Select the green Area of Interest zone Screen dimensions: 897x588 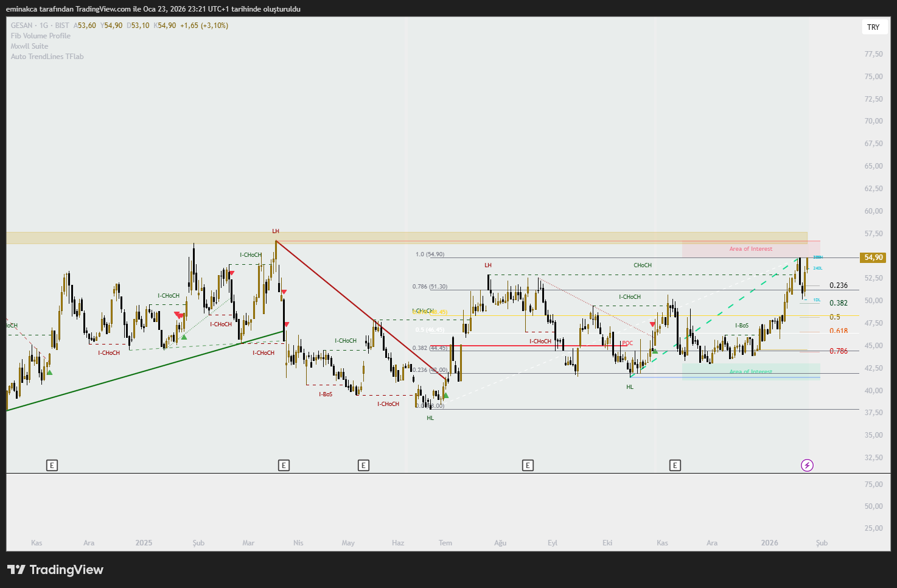[x=750, y=371]
